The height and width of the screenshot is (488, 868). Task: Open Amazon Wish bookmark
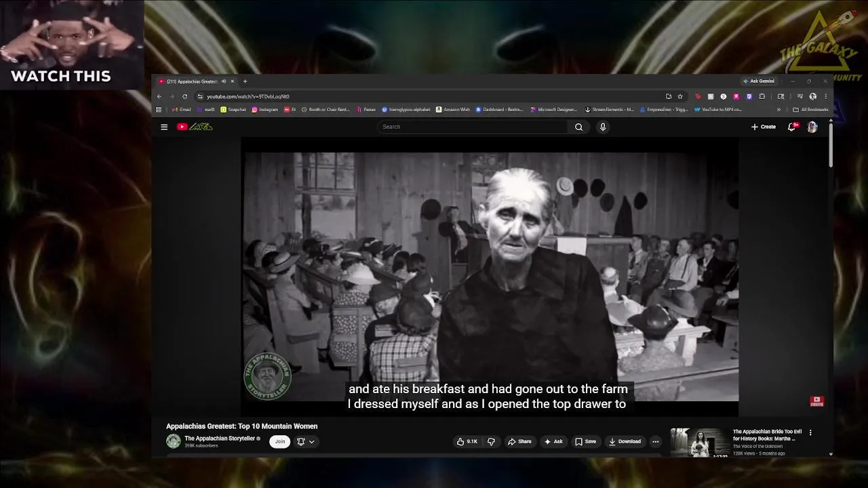click(x=453, y=109)
